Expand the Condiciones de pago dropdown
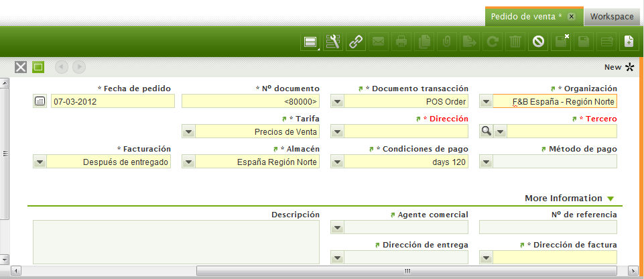 tap(337, 162)
